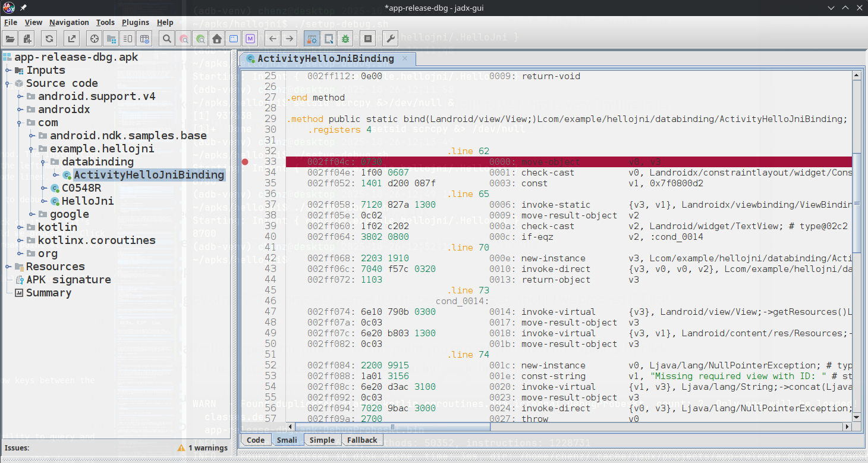Open preferences with the wrench icon

coord(389,38)
